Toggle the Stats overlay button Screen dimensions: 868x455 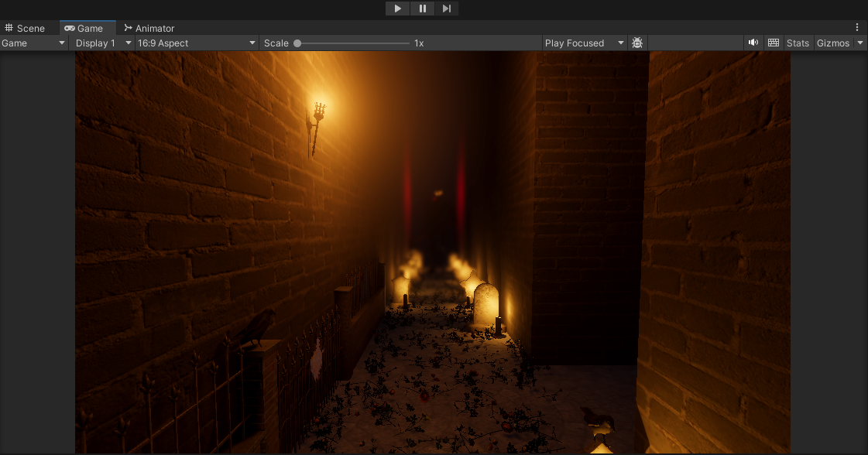798,43
